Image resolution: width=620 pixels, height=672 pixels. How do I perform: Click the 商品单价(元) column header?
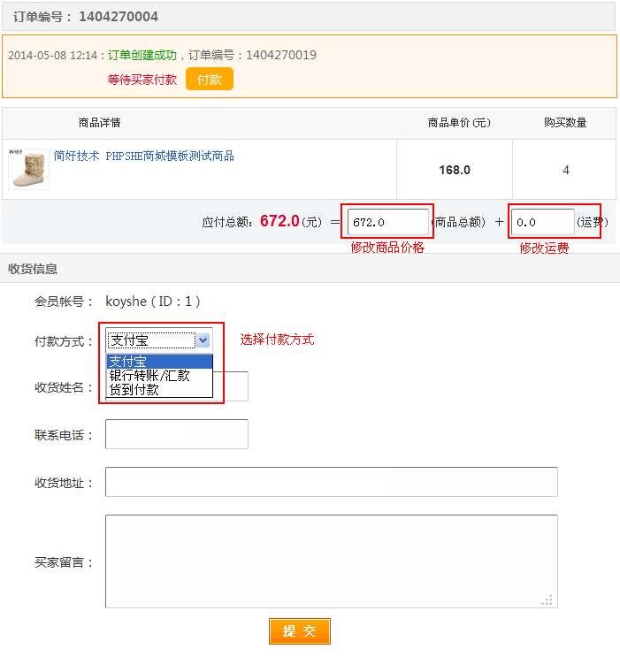pos(458,123)
